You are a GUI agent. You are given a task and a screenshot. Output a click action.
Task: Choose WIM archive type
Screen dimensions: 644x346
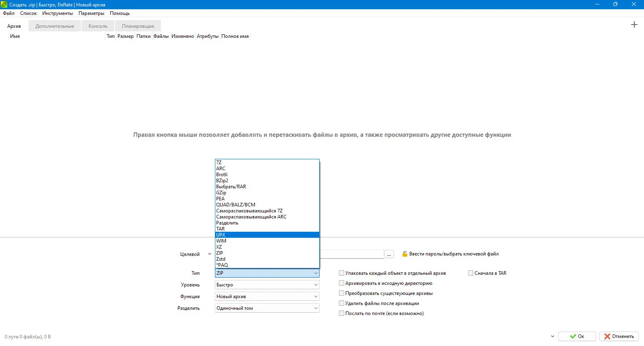point(267,241)
